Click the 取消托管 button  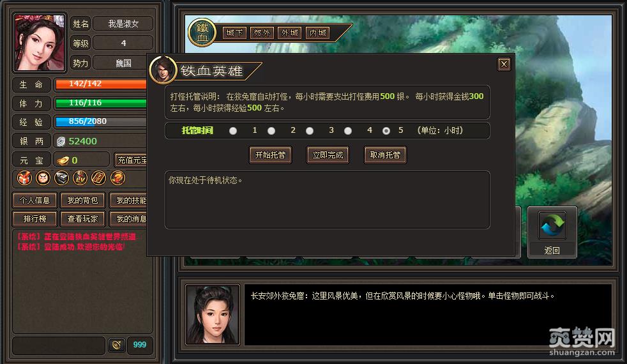click(385, 155)
